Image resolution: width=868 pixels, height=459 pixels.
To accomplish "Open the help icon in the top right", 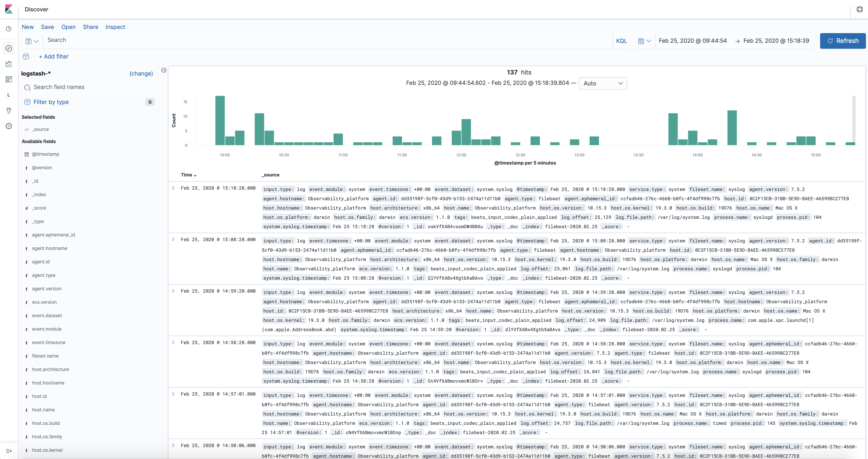I will coord(859,9).
